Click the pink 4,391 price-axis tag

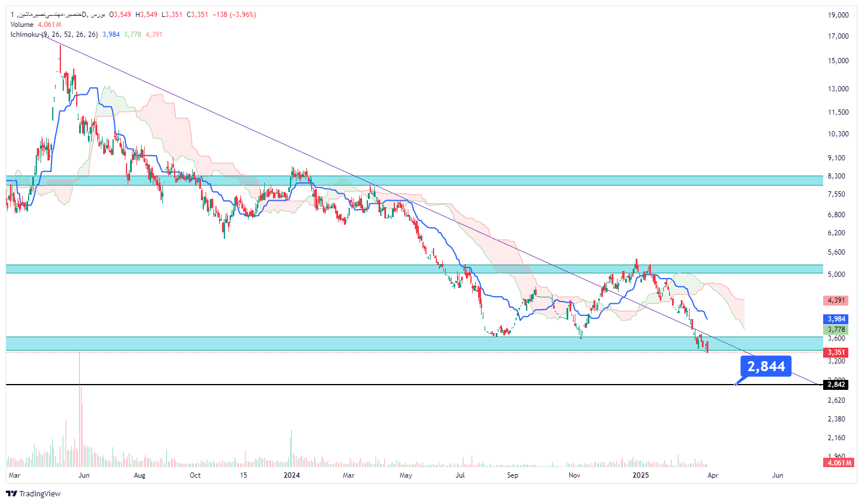[835, 300]
